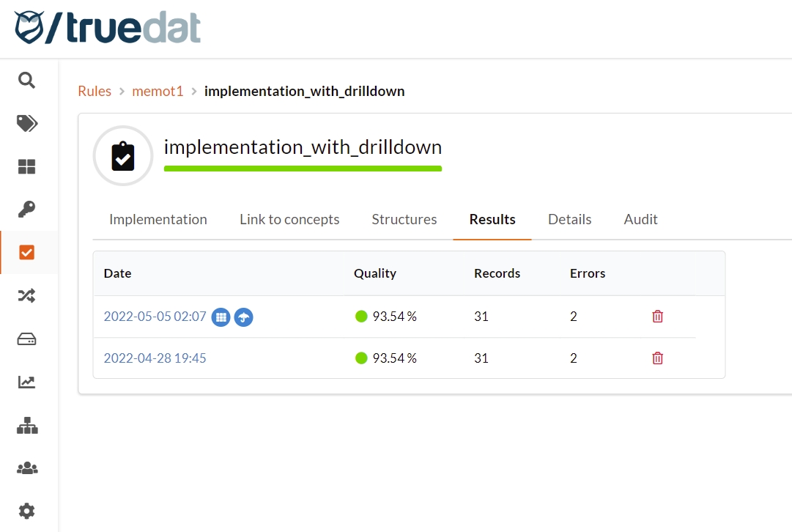Open the dashboard grid sidebar icon
Image resolution: width=792 pixels, height=532 pixels.
pyautogui.click(x=27, y=166)
